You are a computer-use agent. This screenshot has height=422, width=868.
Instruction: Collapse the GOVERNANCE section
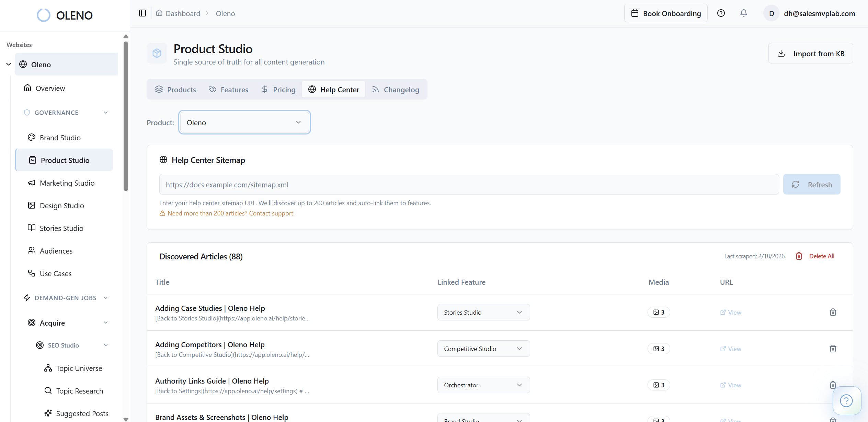tap(106, 113)
